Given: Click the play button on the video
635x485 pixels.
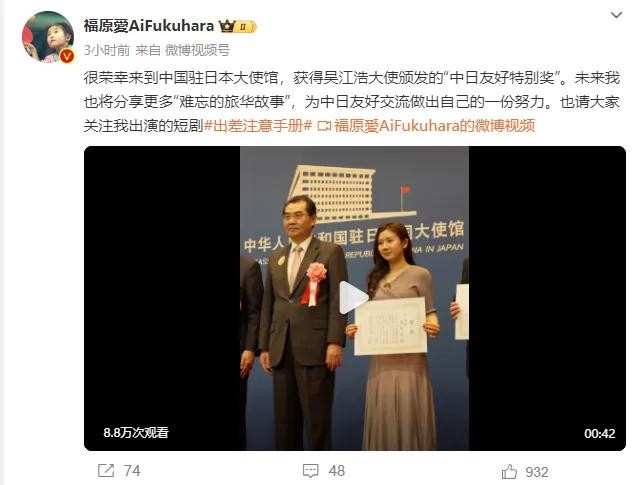Looking at the screenshot, I should point(353,298).
